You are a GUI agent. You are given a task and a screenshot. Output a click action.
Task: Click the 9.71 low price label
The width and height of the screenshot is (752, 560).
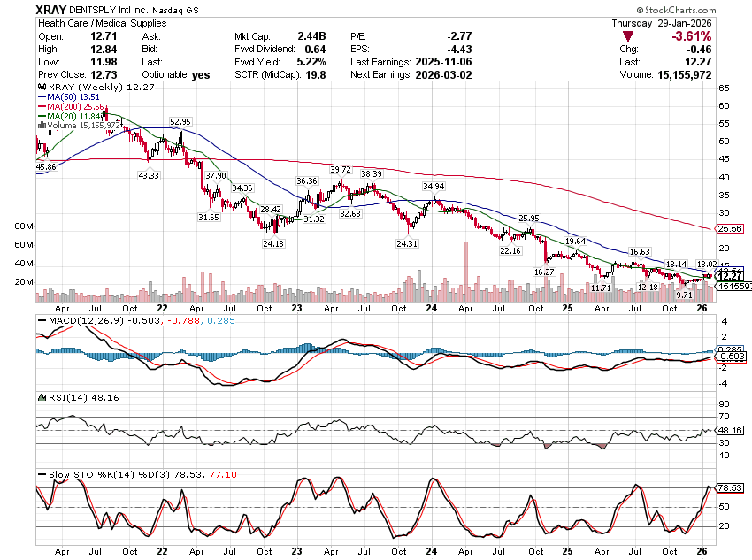(x=684, y=295)
